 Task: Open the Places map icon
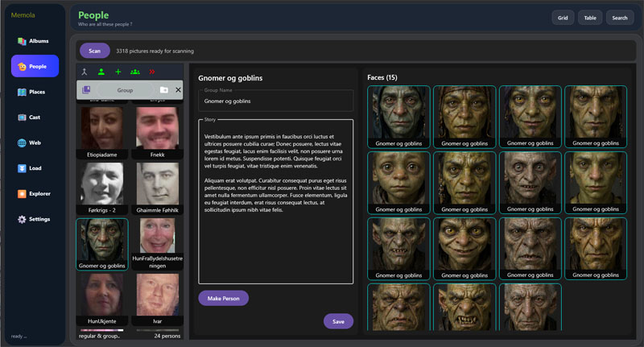[x=22, y=92]
